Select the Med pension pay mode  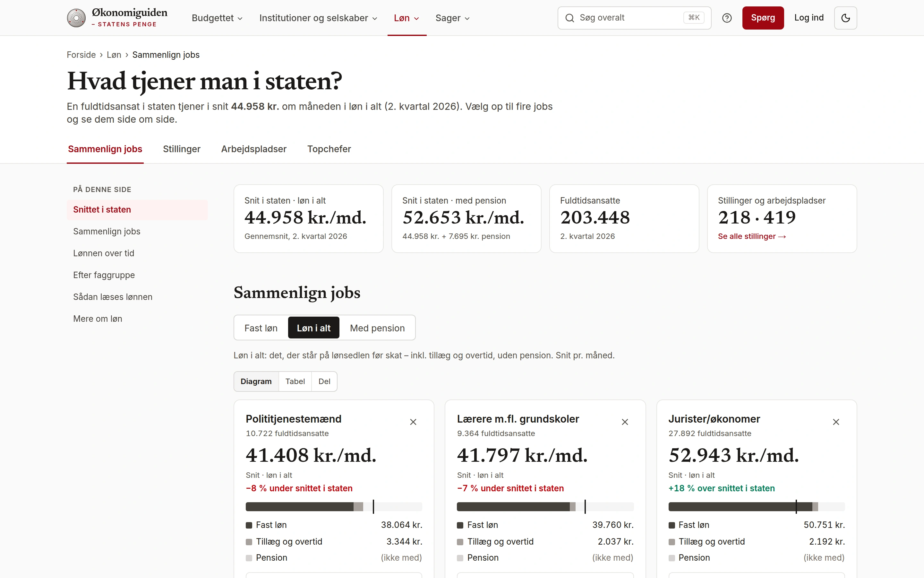pos(377,328)
